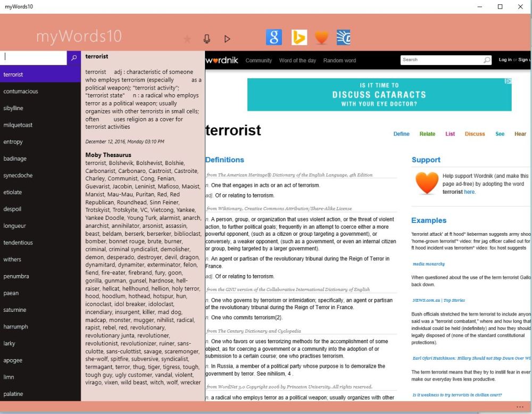
Task: Focus the myWords10 word search box
Action: [x=33, y=58]
